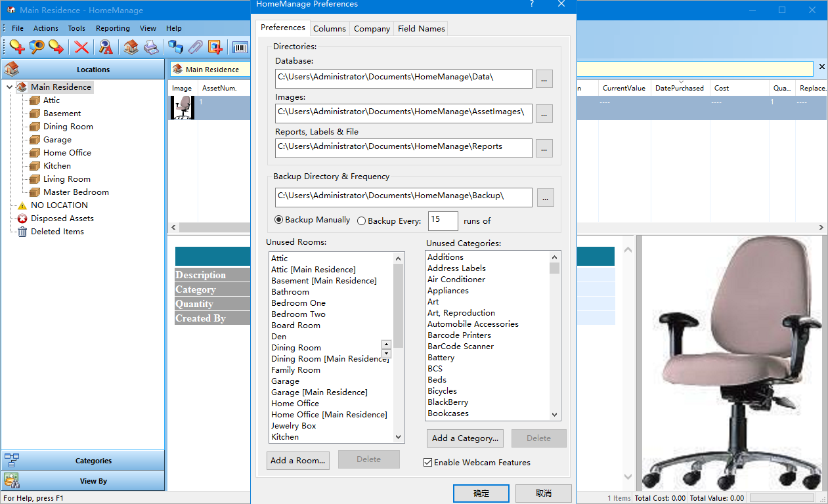Select Jewelry Box in Unused Rooms
Viewport: 828px width, 504px height.
click(294, 426)
